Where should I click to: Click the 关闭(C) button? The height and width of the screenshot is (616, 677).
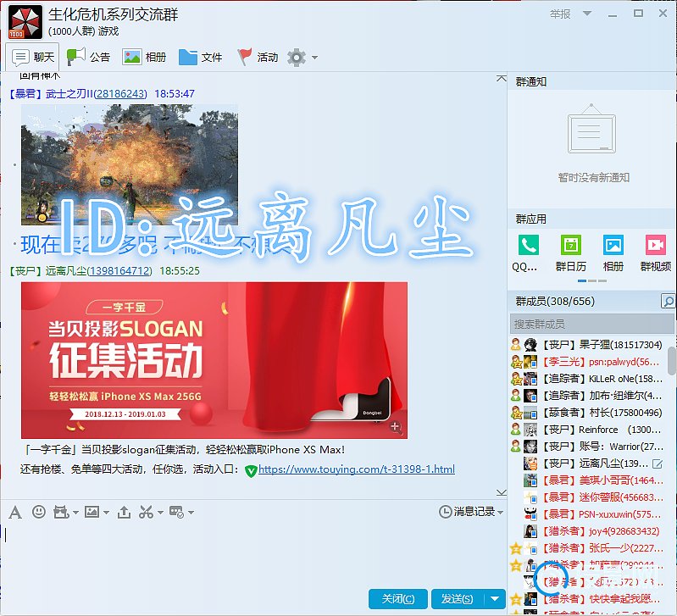[398, 599]
